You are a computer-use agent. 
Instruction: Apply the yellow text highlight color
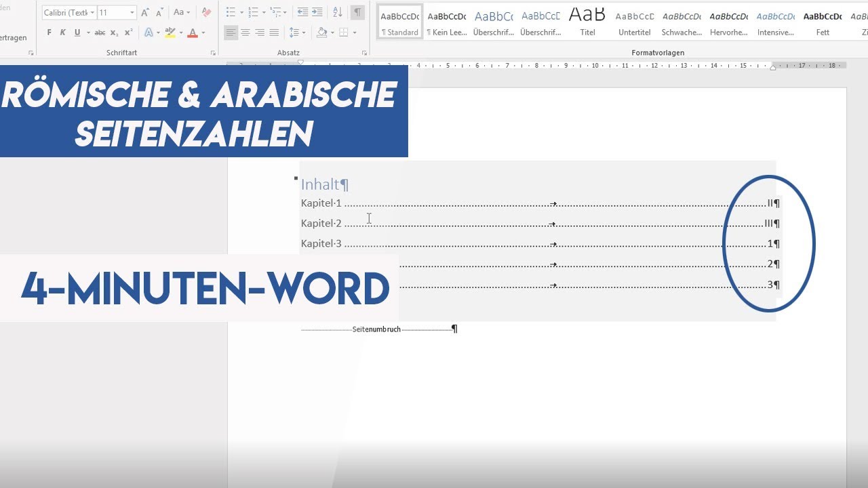coord(170,33)
